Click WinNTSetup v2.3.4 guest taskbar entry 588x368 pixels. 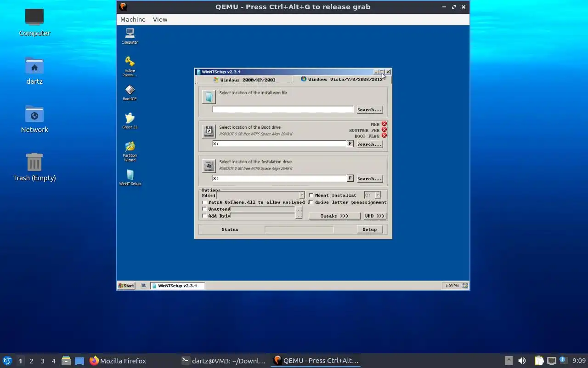(177, 286)
